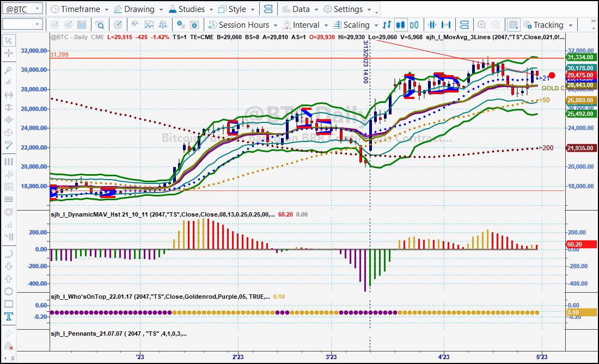
Task: Switch chart to OHLC bar style
Action: [387, 25]
